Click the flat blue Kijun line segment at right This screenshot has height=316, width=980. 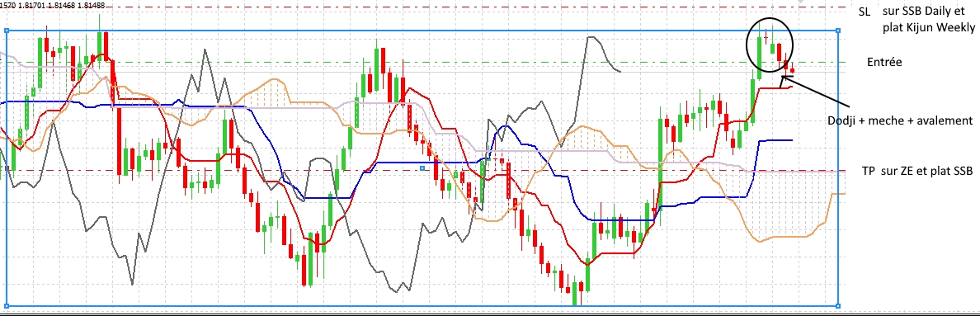click(775, 140)
